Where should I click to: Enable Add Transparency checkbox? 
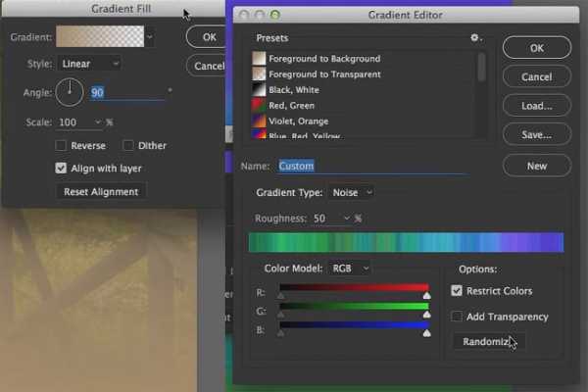(457, 317)
